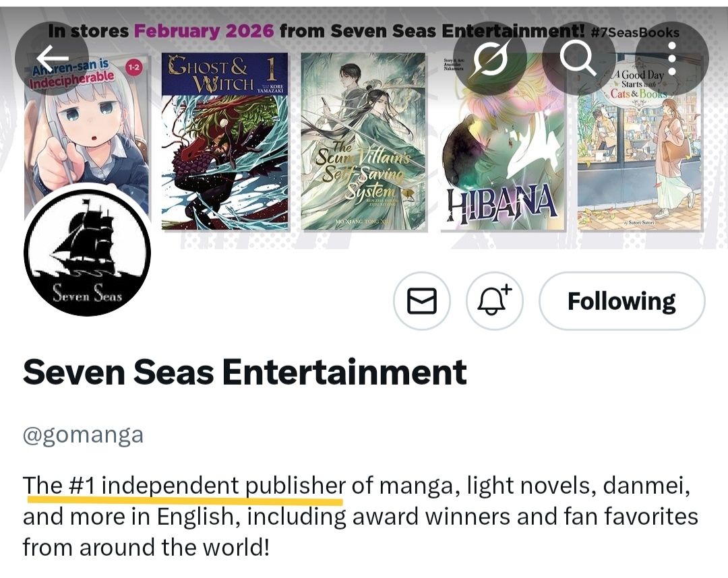Open the three-dot overflow menu
This screenshot has width=728, height=578.
[672, 58]
